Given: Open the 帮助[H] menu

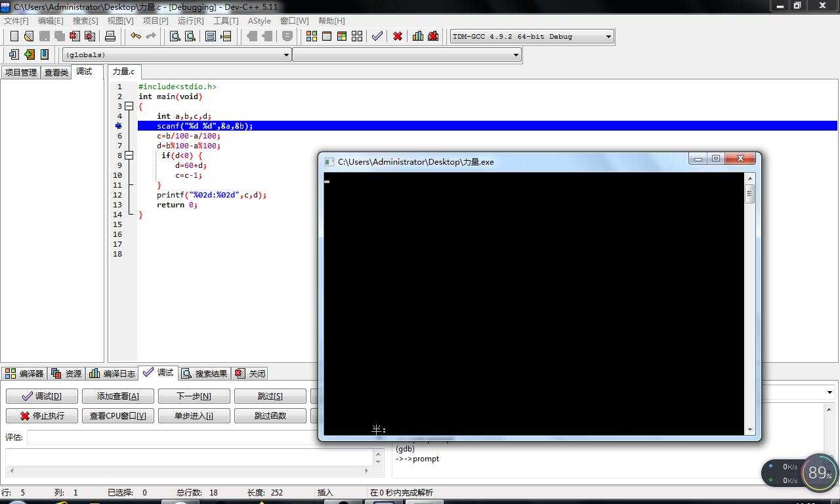Looking at the screenshot, I should [331, 20].
